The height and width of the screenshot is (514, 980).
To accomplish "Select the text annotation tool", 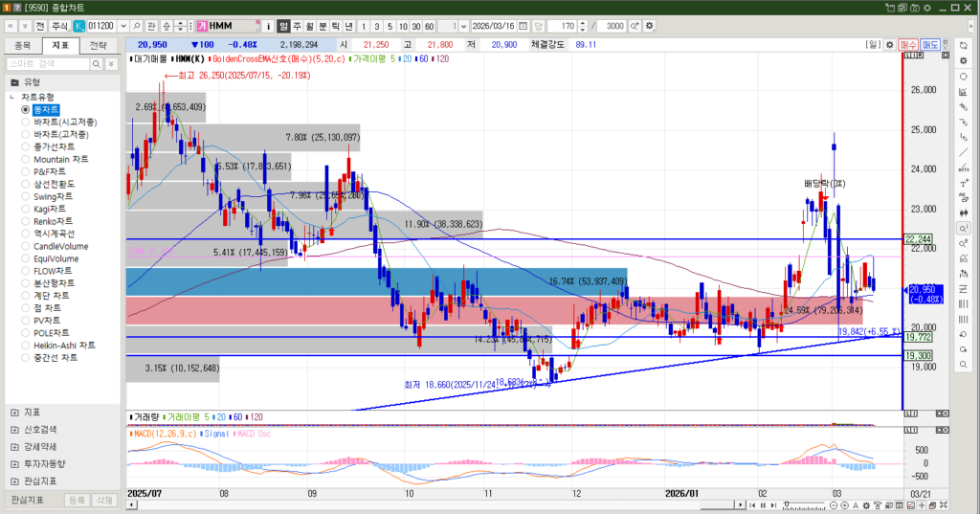I will tap(963, 183).
